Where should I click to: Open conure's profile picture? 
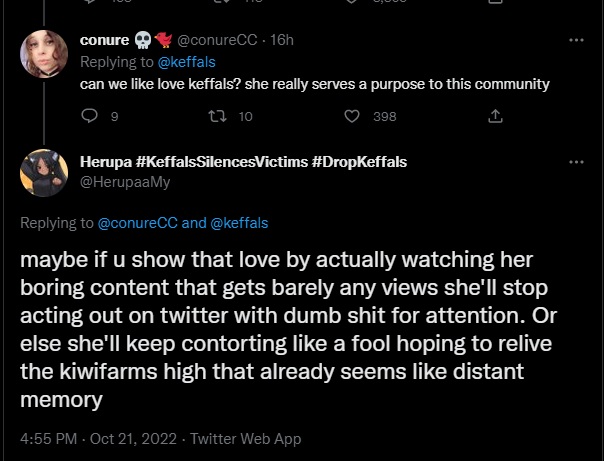pyautogui.click(x=43, y=52)
